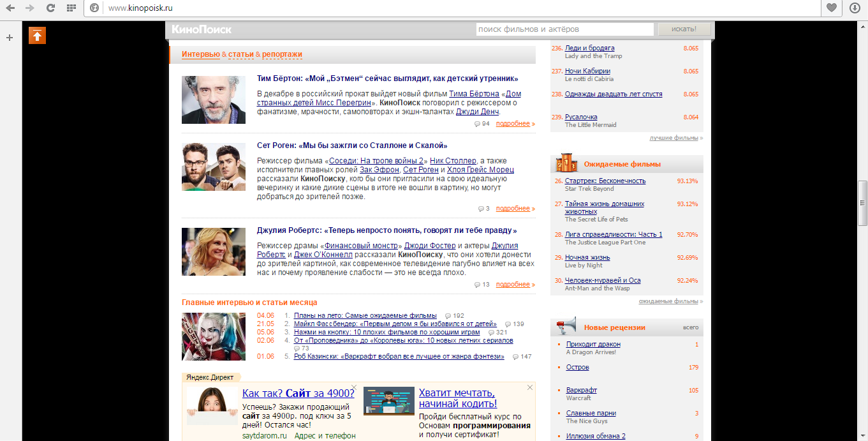This screenshot has width=868, height=441.
Task: Open the Иллюзия обмана 2 review link
Action: tap(596, 437)
